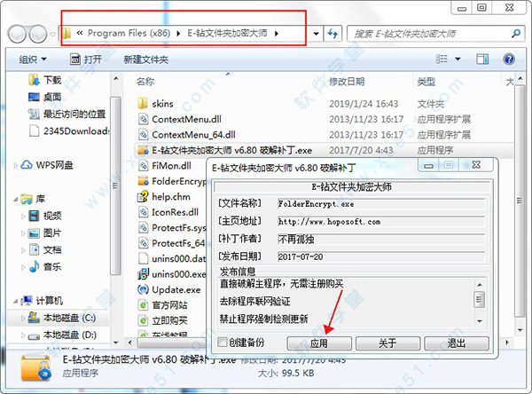Select the unins000.exe file icon
Image resolution: width=532 pixels, height=394 pixels.
point(143,274)
